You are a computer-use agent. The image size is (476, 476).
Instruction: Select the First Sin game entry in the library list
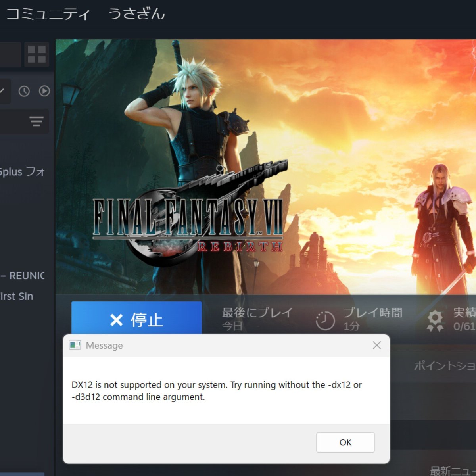click(x=17, y=296)
